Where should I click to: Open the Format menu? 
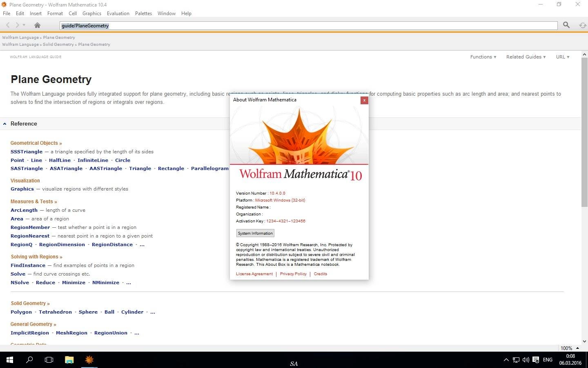(55, 13)
